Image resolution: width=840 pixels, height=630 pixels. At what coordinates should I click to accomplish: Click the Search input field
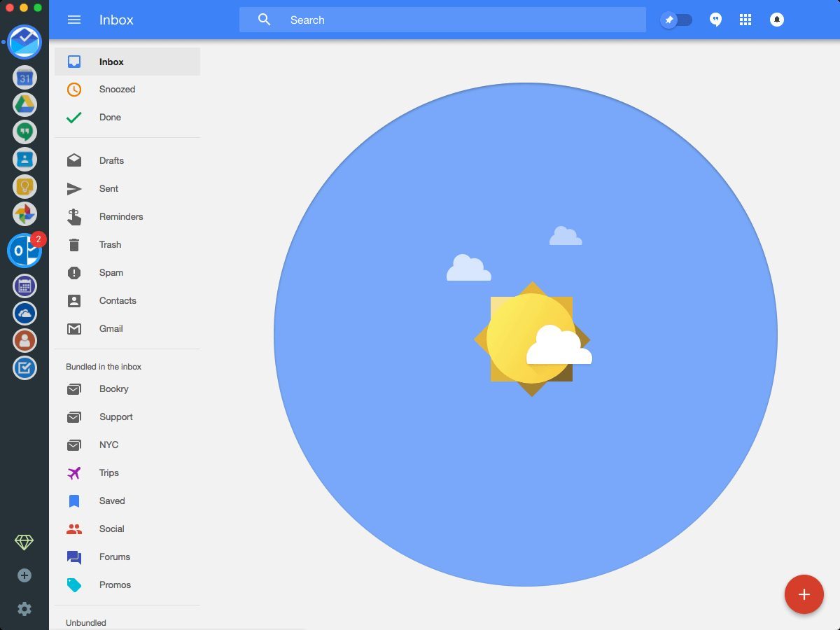442,20
